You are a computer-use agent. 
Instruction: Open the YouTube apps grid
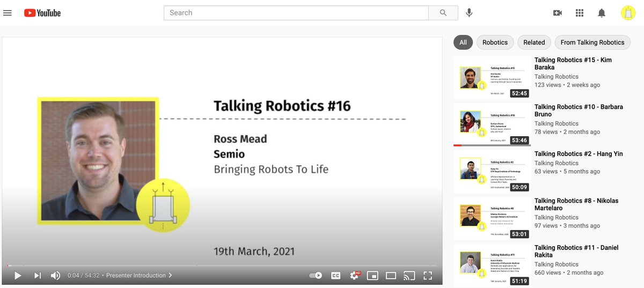(580, 13)
